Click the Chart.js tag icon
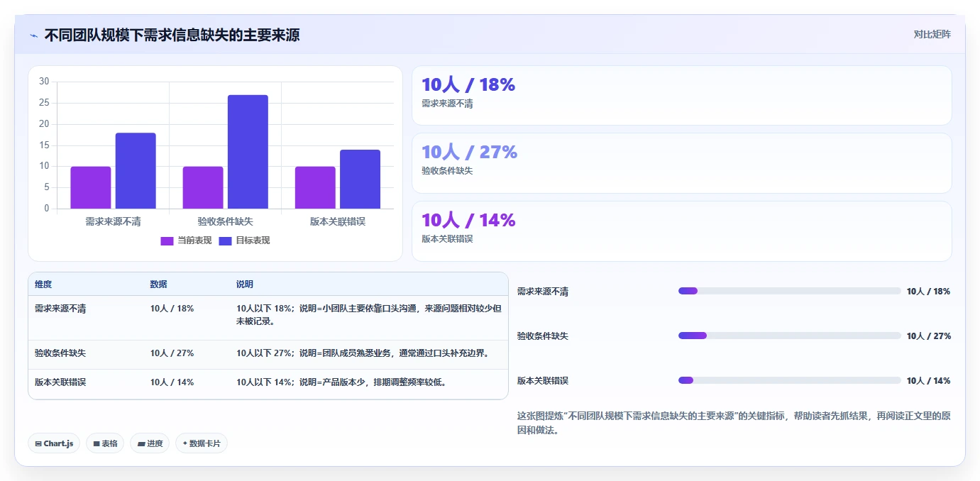 tap(38, 443)
